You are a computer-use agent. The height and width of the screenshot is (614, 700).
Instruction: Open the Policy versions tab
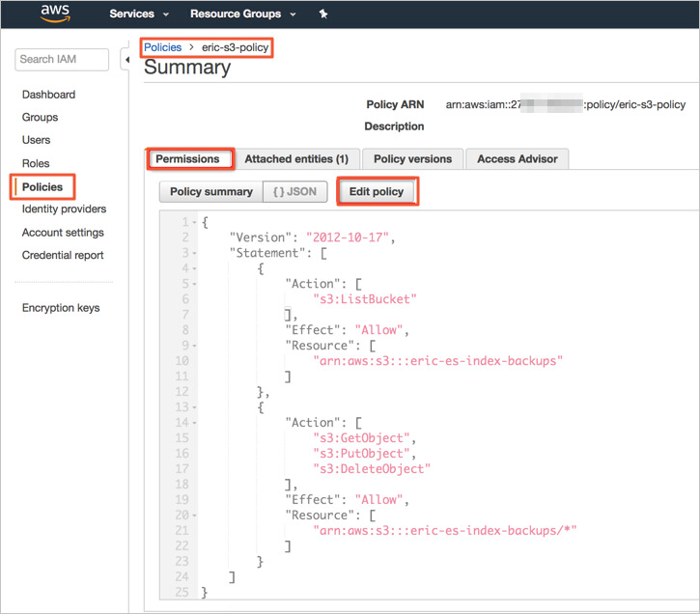(x=412, y=158)
